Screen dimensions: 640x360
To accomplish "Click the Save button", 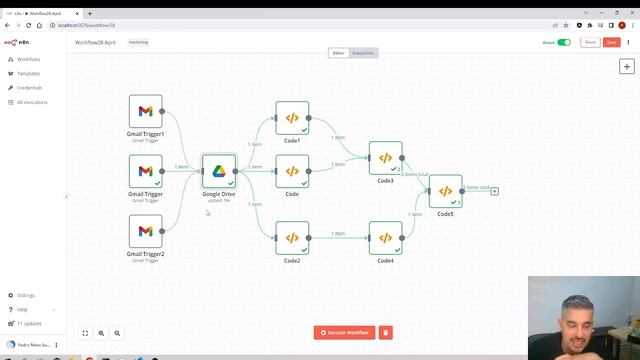I will (611, 42).
